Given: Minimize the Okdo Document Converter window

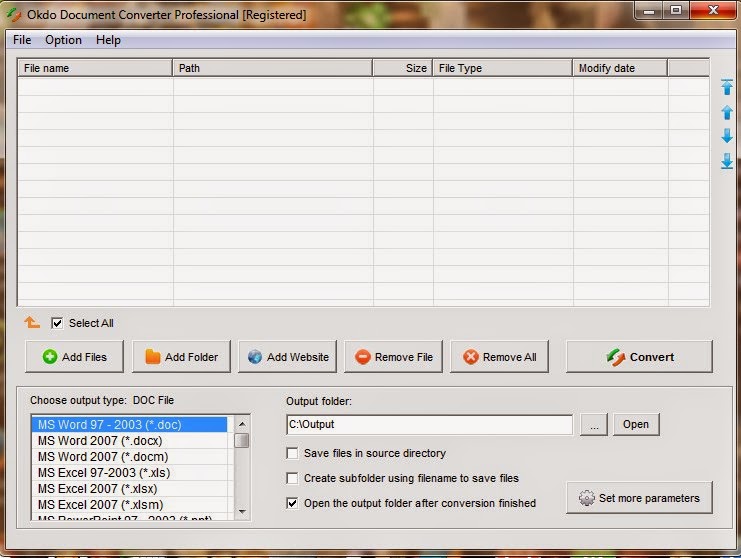Looking at the screenshot, I should coord(649,10).
